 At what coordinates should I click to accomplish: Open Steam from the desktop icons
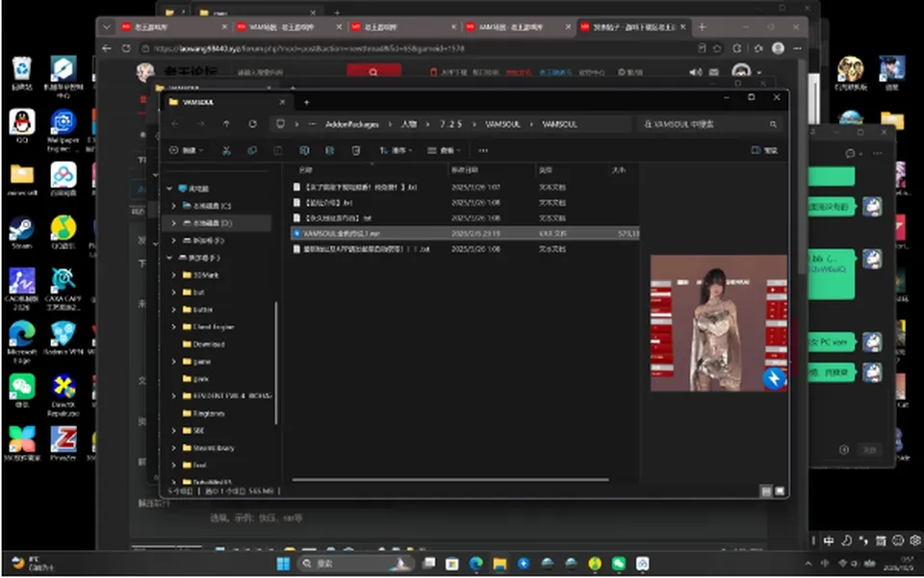click(22, 233)
